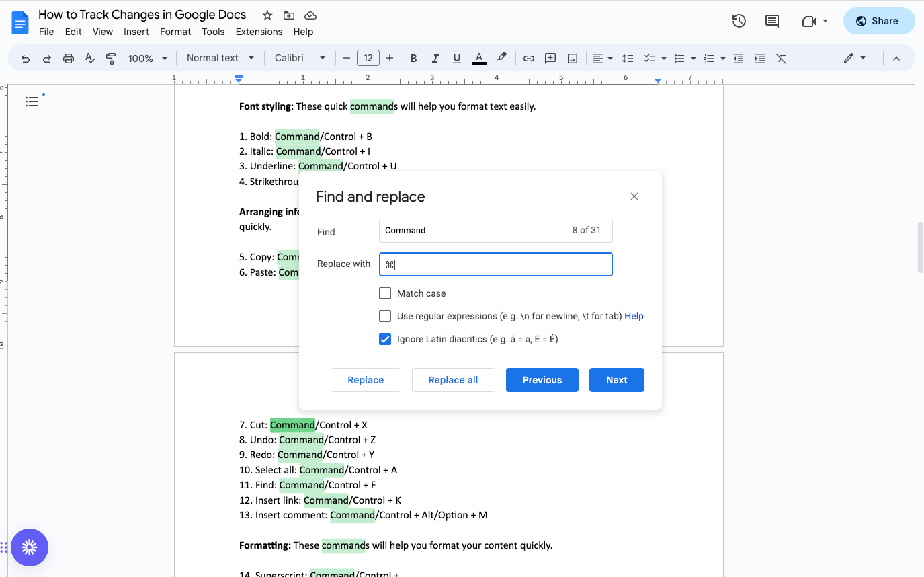Open the Insert menu
Viewport: 924px width, 577px height.
click(136, 32)
